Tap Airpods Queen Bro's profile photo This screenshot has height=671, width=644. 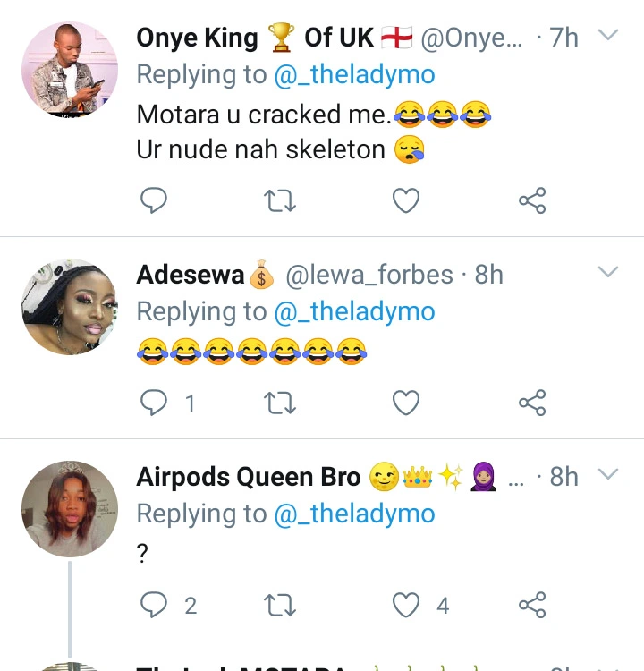(69, 510)
